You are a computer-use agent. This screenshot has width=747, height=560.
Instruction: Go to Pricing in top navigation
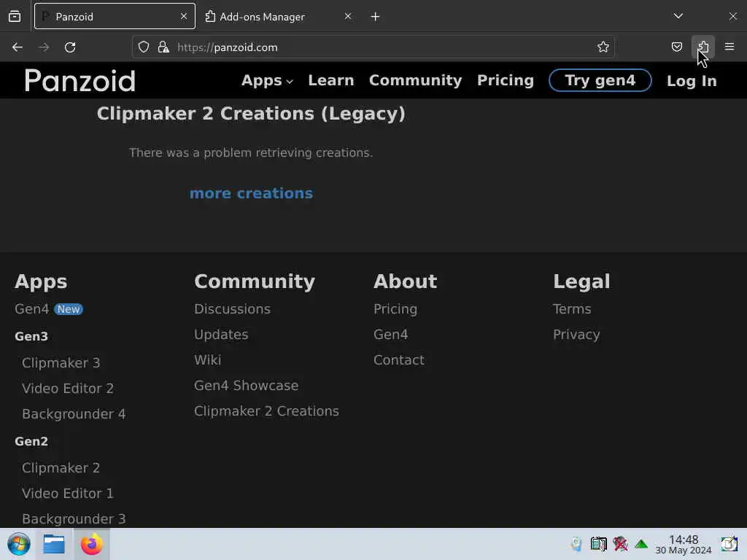point(506,80)
